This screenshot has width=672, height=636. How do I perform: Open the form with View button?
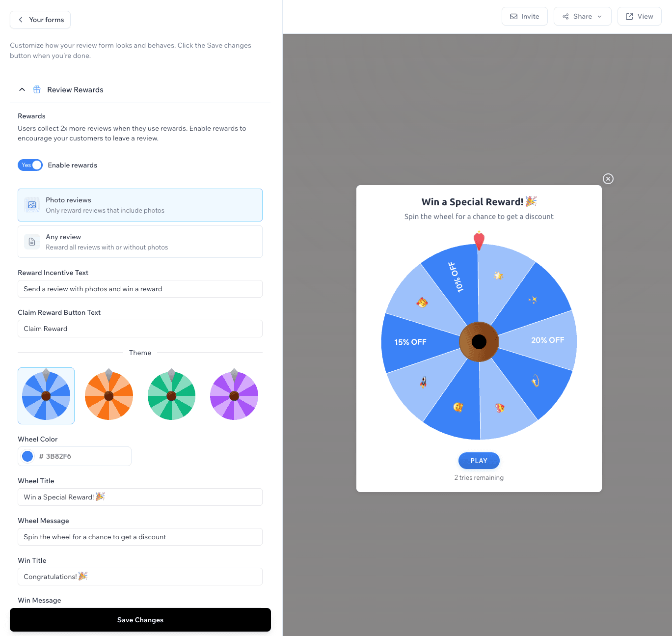coord(639,16)
